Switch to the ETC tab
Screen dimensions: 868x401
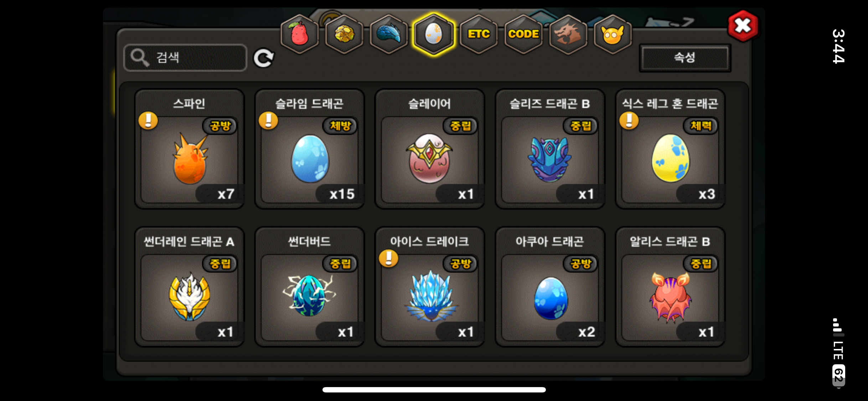479,34
